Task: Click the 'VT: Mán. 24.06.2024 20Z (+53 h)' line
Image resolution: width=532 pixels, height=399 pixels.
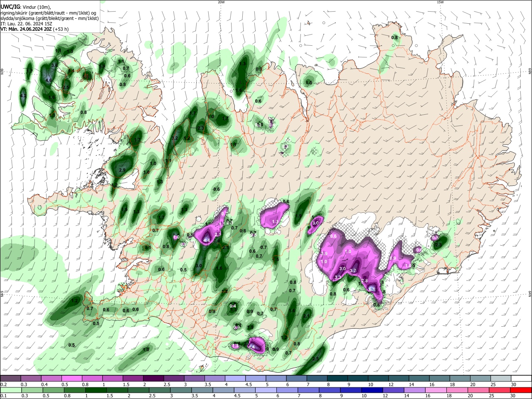Action: pyautogui.click(x=34, y=29)
